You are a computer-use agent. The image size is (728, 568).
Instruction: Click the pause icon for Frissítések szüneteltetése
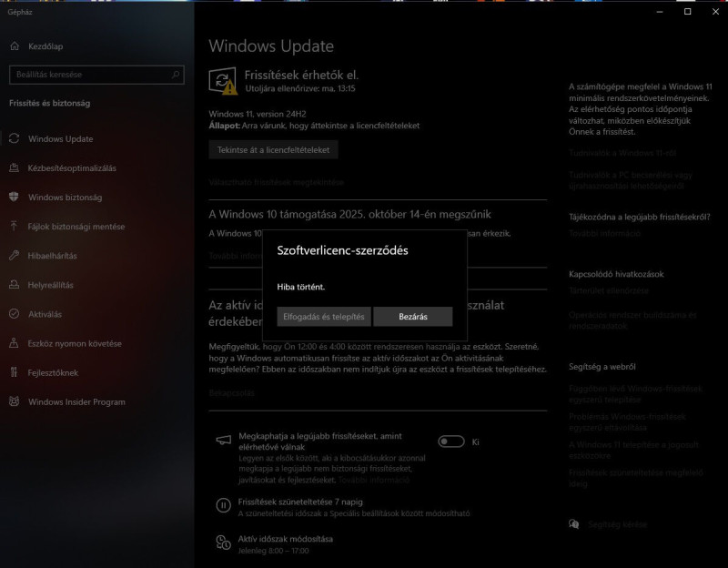pos(223,505)
